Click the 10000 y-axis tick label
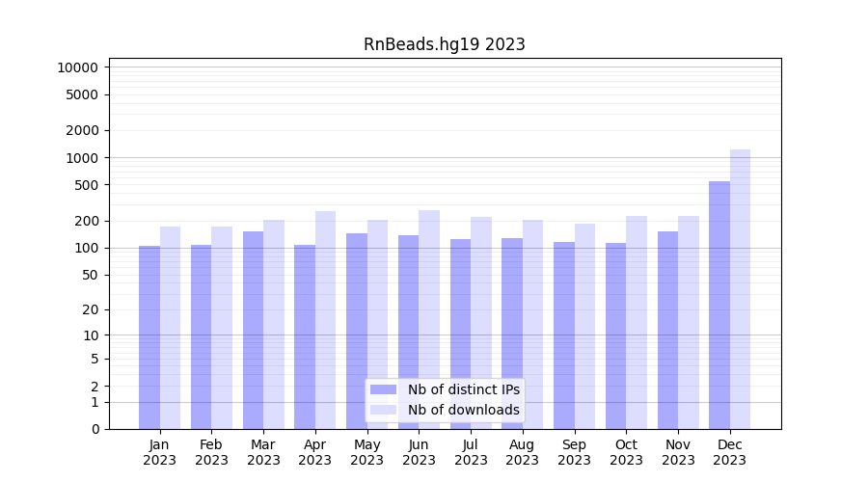Image resolution: width=868 pixels, height=482 pixels. pyautogui.click(x=77, y=67)
